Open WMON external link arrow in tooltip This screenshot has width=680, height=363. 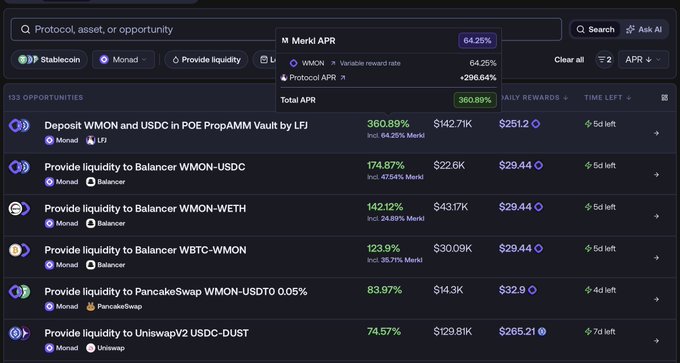333,63
